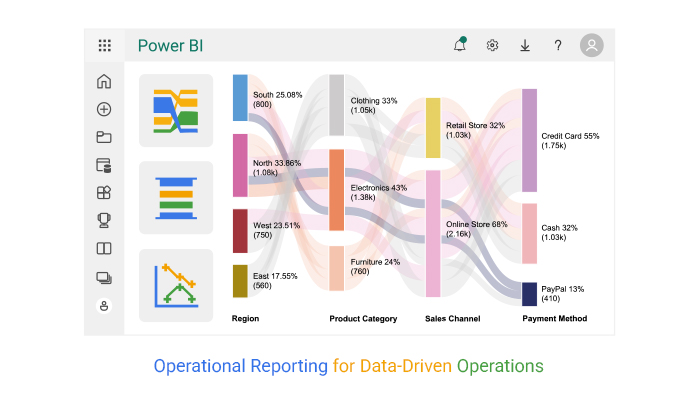Open the settings gear icon
This screenshot has height=400, width=698.
coord(492,46)
